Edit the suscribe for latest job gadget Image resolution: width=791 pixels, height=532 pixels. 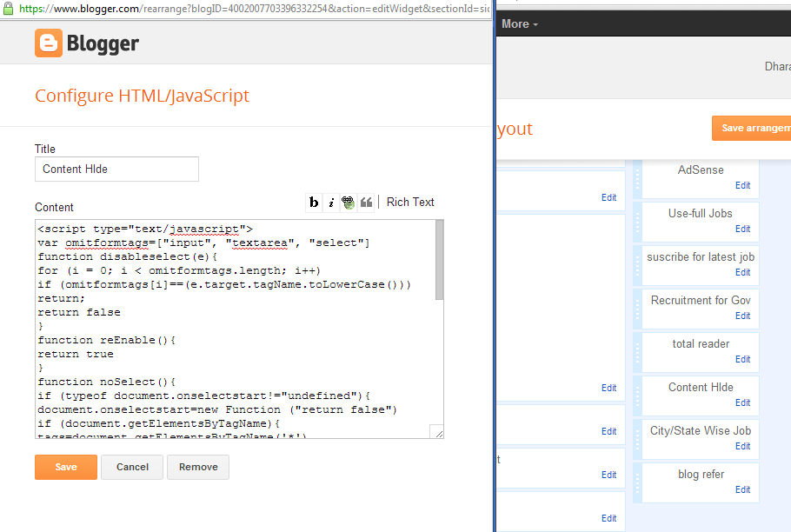pos(742,272)
